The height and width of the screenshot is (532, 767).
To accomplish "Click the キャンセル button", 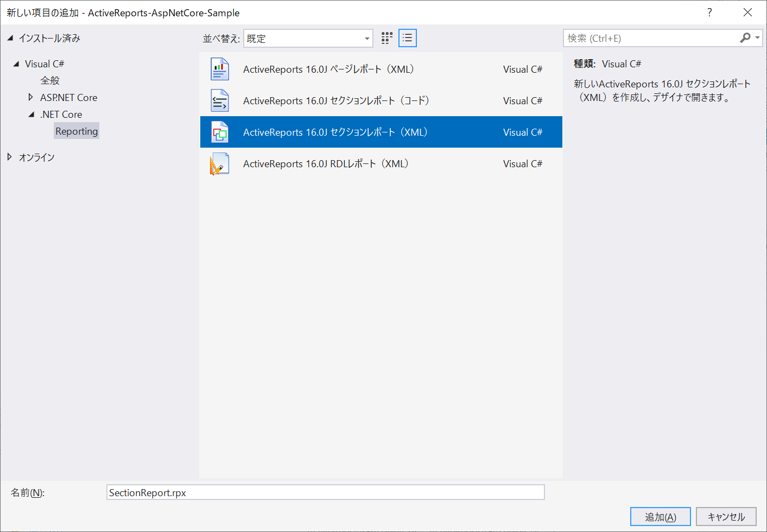I will (726, 517).
